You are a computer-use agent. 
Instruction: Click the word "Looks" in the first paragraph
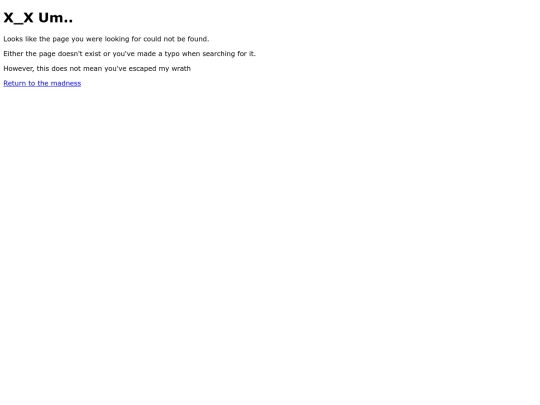tap(13, 39)
